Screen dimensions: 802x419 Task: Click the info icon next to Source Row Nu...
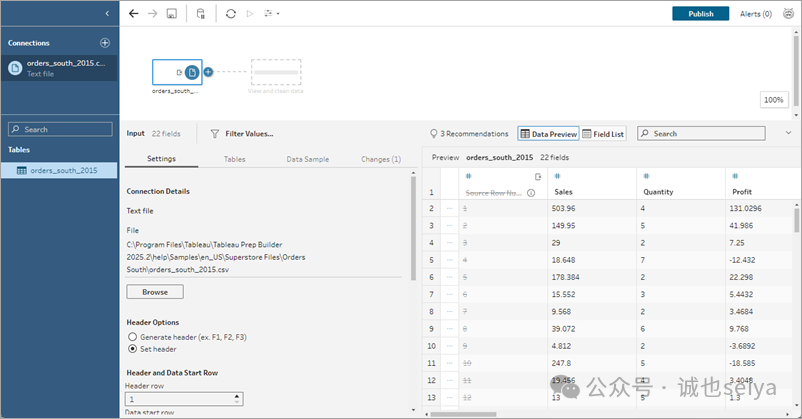pyautogui.click(x=531, y=193)
